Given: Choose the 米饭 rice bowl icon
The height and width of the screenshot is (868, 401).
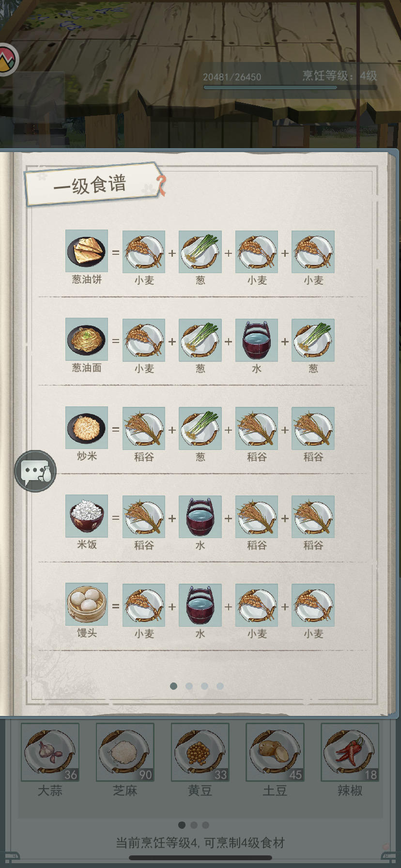Looking at the screenshot, I should 87,516.
